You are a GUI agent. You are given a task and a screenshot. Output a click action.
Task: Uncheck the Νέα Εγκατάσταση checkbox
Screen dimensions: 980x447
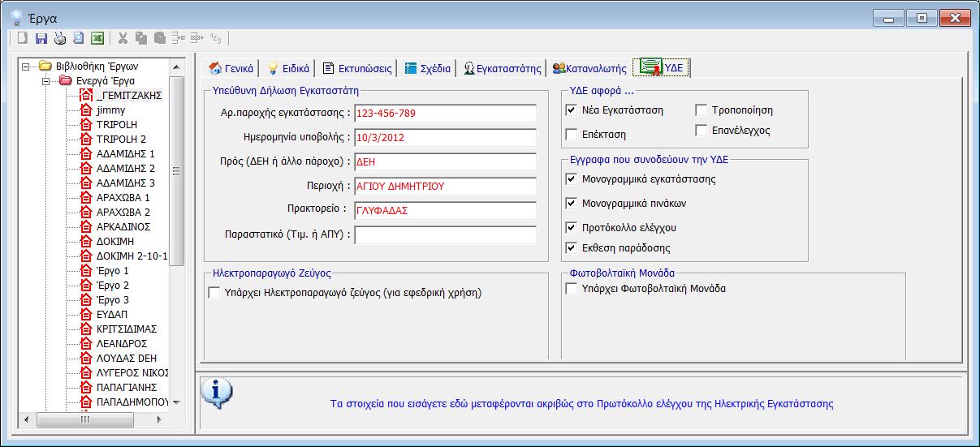tap(572, 110)
